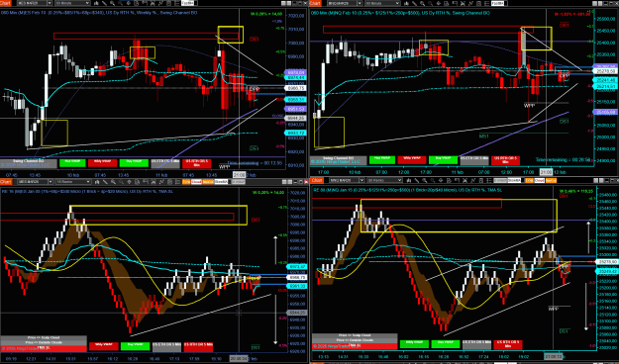The width and height of the screenshot is (619, 364).
Task: Toggle Cloud button in MNQ Renko chart toolbar
Action: [x=539, y=180]
